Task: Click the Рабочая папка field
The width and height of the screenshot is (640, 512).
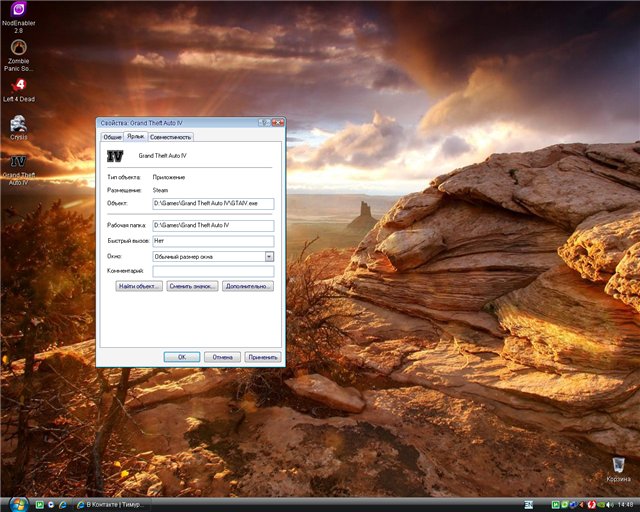Action: [213, 225]
